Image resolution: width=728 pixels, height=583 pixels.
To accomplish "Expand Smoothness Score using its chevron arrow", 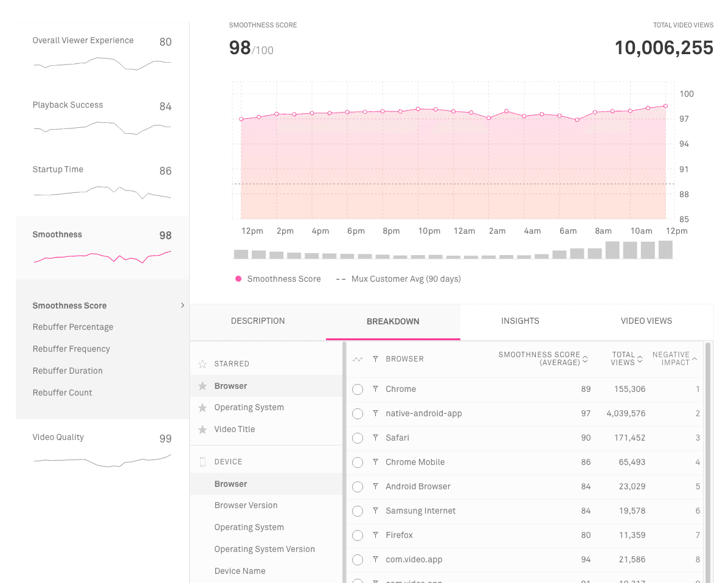I will [x=181, y=305].
